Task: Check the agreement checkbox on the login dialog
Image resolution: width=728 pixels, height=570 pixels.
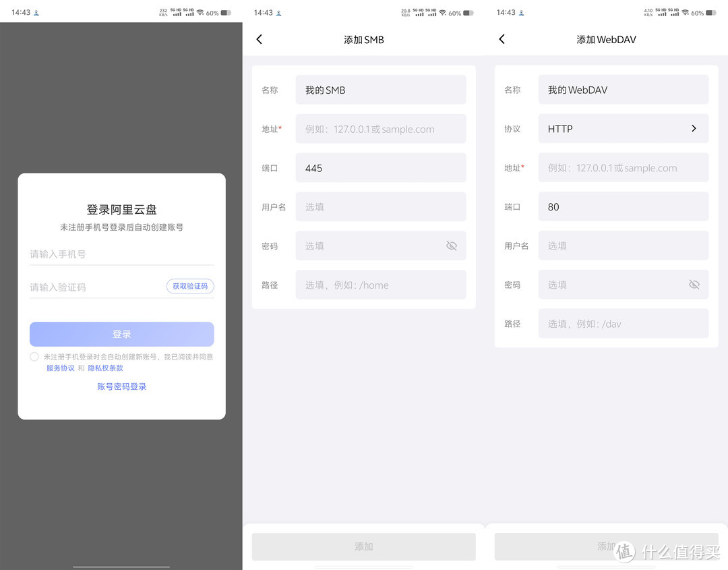Action: coord(34,357)
